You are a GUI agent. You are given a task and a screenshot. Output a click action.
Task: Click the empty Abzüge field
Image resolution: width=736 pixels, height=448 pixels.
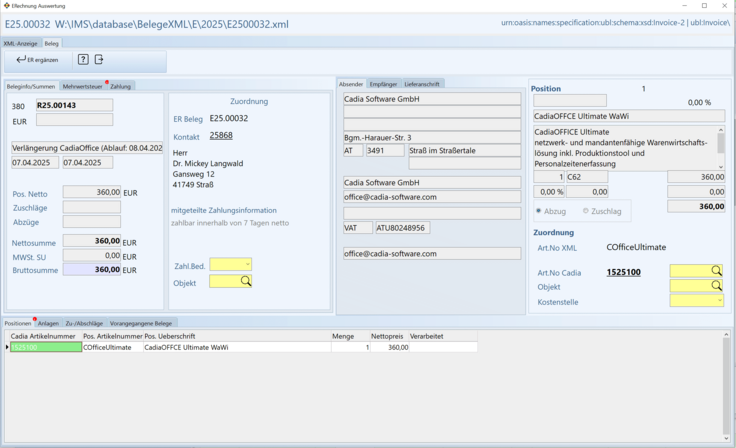click(92, 221)
